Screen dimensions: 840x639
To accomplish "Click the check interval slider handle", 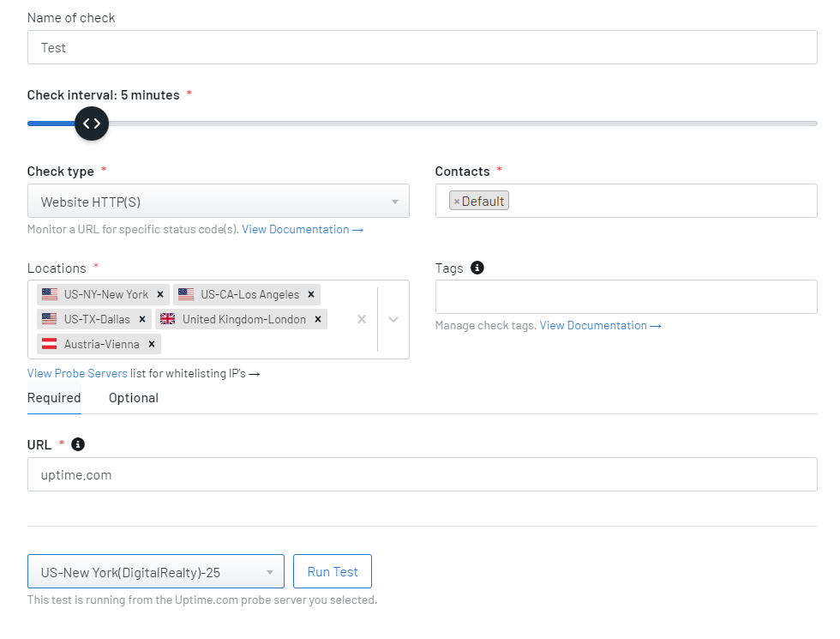I will point(92,124).
